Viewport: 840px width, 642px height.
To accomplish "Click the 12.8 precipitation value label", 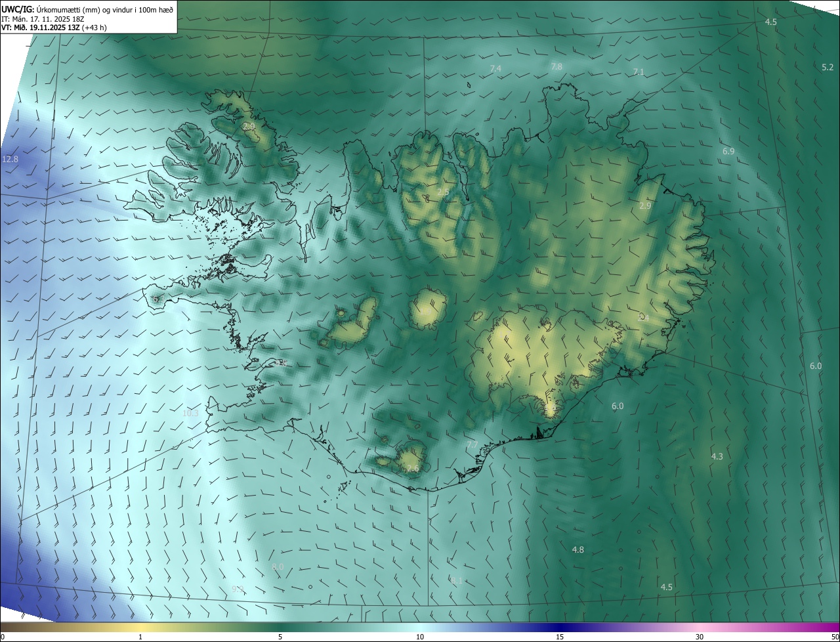I will [x=10, y=160].
